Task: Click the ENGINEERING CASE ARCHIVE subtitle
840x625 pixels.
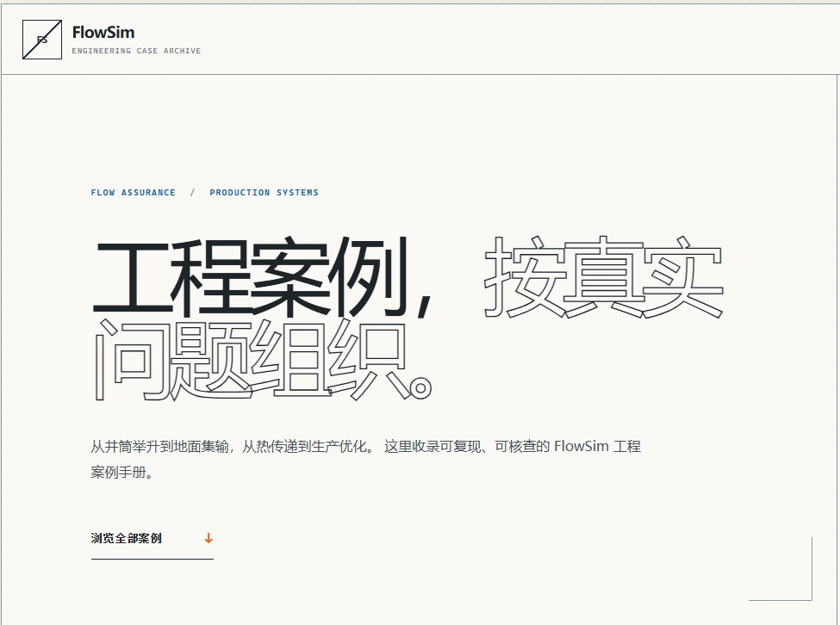Action: pos(136,51)
